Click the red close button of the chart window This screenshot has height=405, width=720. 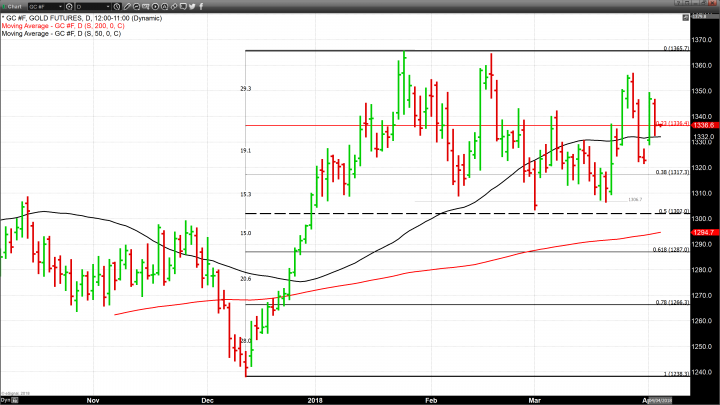click(x=714, y=3)
